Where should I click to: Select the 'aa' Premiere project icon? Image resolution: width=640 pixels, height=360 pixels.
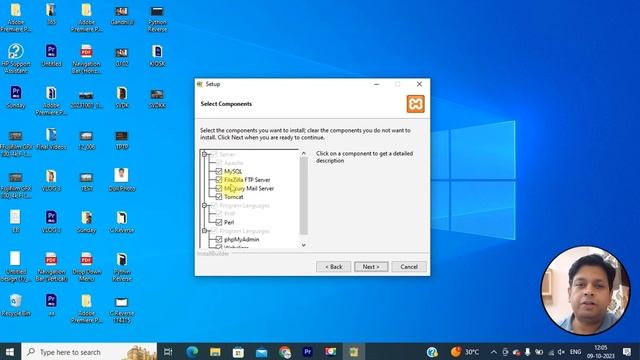tap(51, 305)
